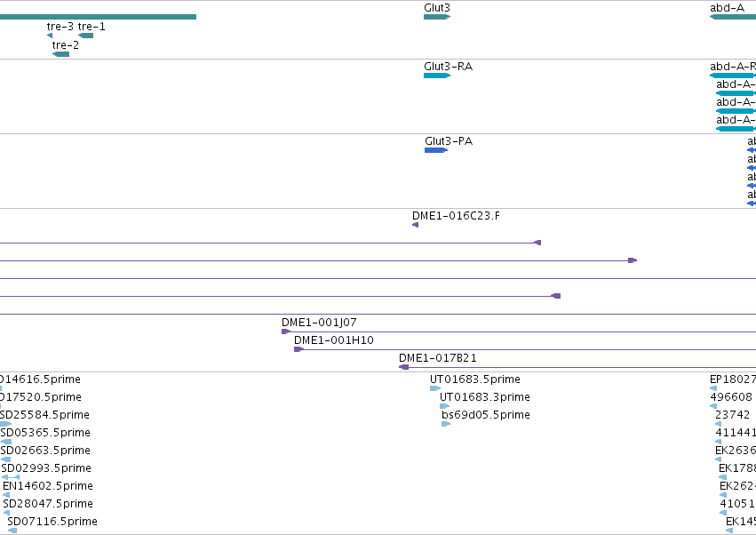Click the 23742 EST label

coord(732,415)
